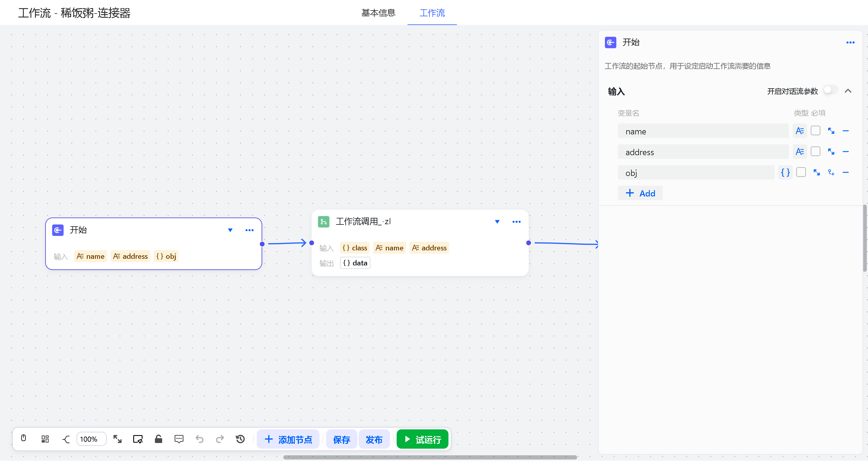Collapse 工作流调用_-zl node arrow

pyautogui.click(x=497, y=222)
